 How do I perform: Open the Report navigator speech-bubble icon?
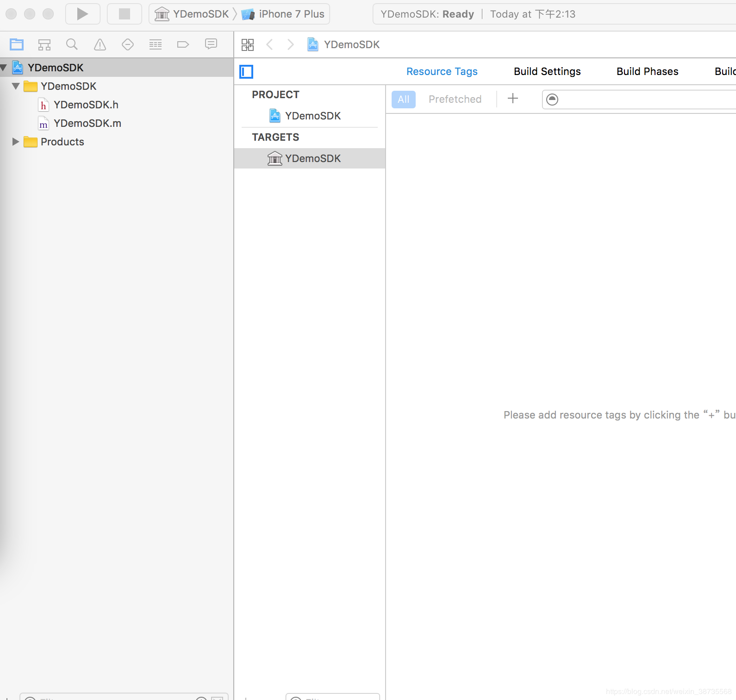click(211, 44)
